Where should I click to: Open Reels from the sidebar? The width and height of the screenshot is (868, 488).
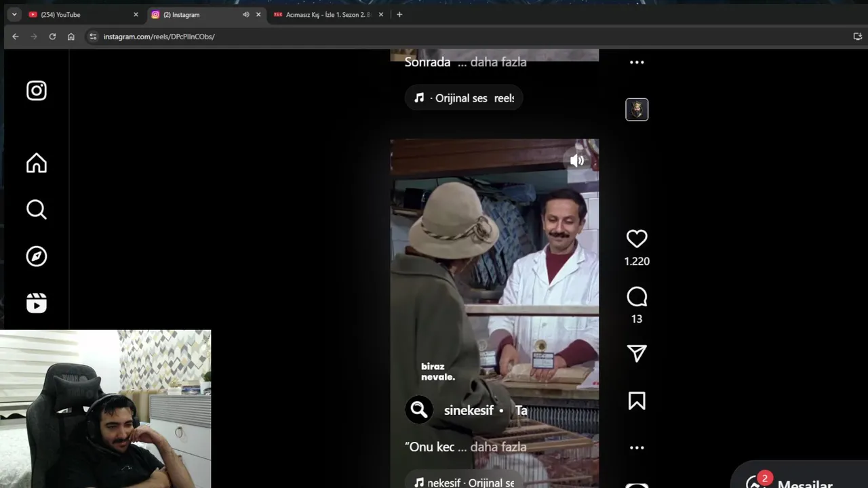(37, 303)
